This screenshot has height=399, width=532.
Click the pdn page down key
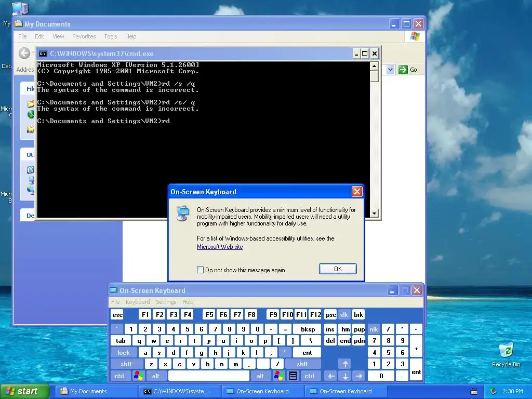[358, 341]
